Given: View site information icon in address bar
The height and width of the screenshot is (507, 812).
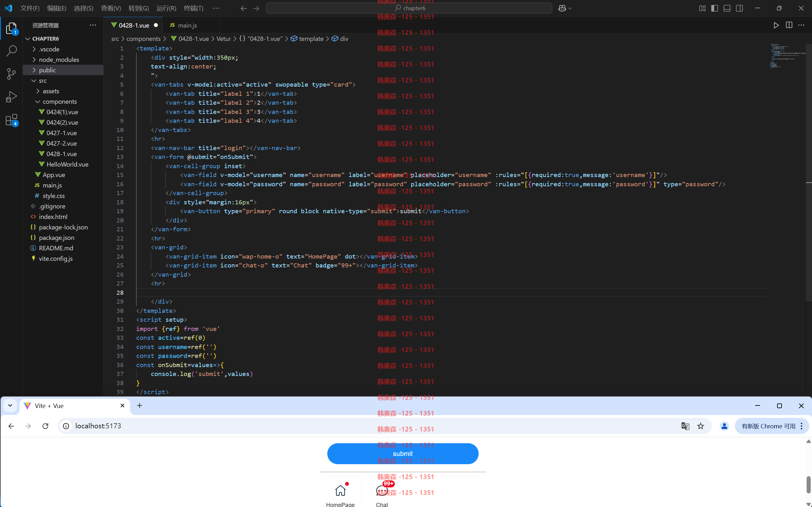Looking at the screenshot, I should (66, 426).
